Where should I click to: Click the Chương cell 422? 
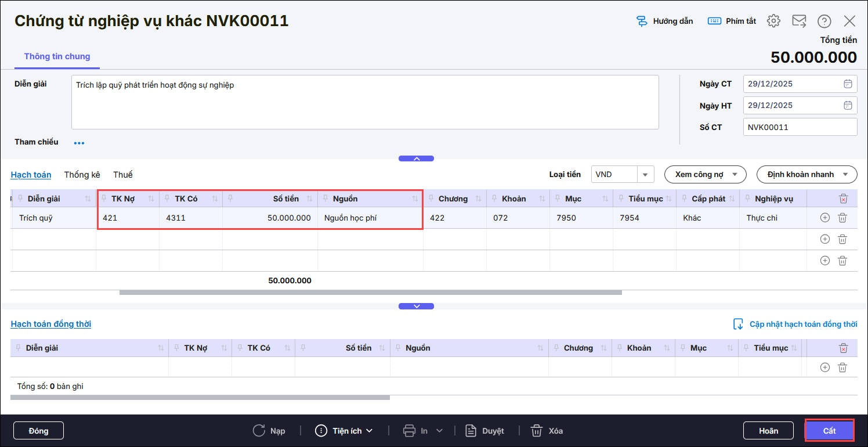(455, 218)
